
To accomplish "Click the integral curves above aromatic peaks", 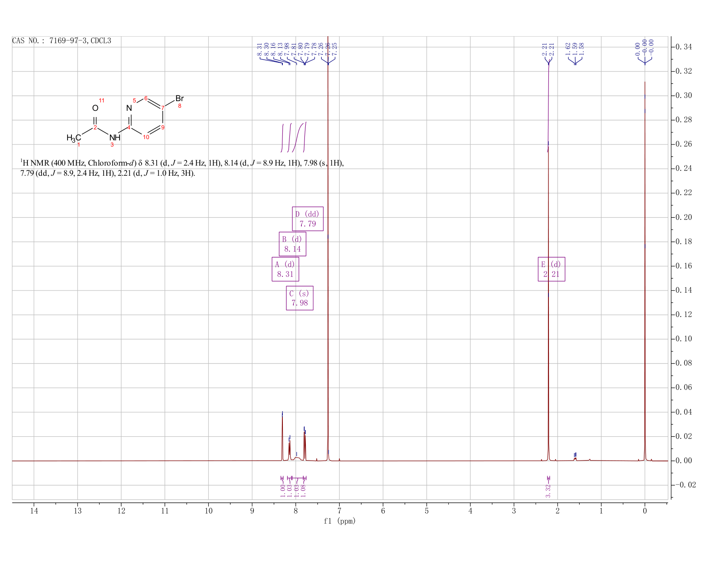I will click(x=293, y=137).
